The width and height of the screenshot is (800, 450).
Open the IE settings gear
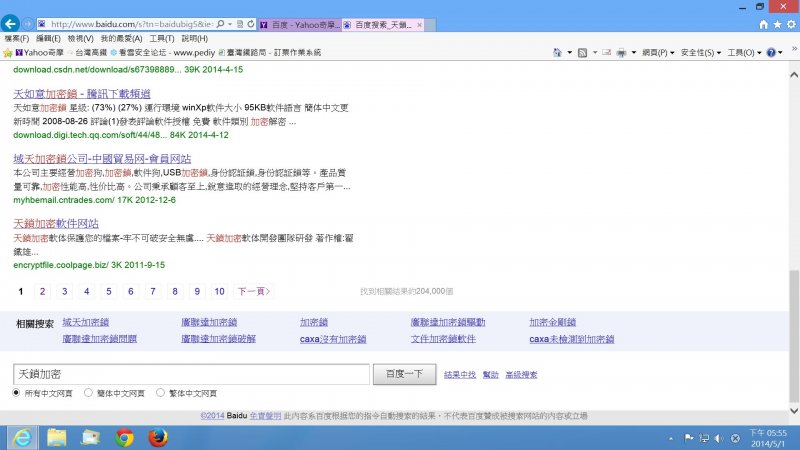click(x=791, y=24)
